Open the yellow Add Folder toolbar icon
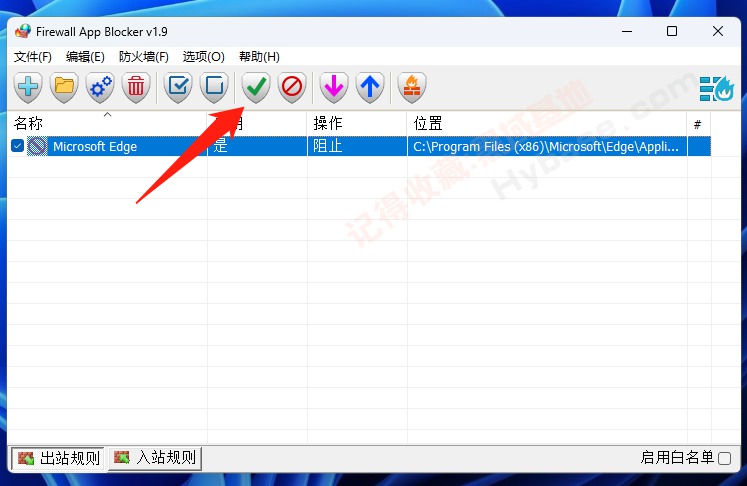The width and height of the screenshot is (747, 486). point(64,87)
